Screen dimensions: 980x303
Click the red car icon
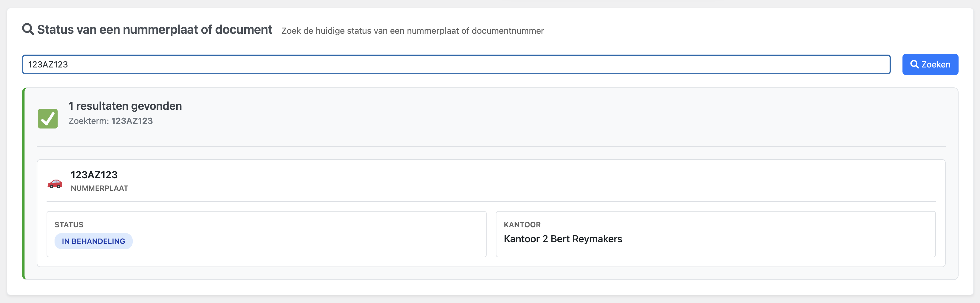(x=55, y=183)
